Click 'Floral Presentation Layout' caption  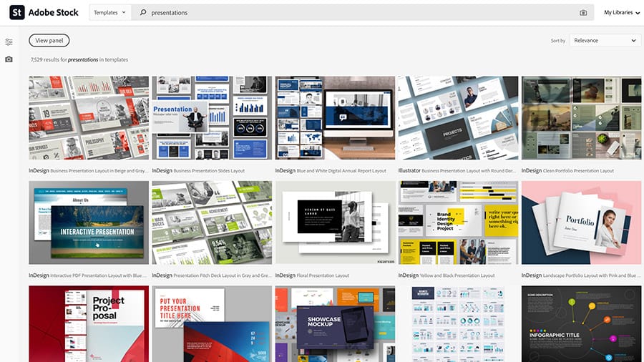pyautogui.click(x=312, y=275)
